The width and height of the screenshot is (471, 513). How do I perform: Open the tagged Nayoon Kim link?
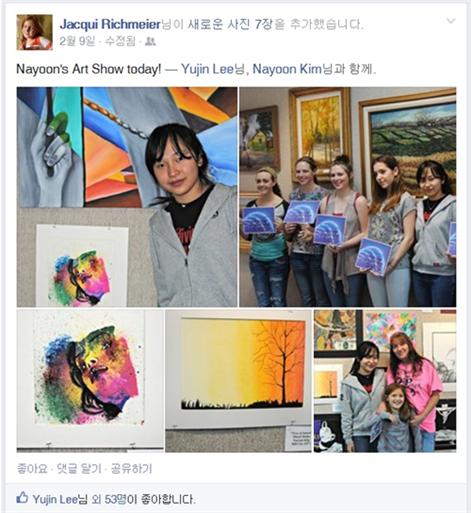pyautogui.click(x=287, y=69)
